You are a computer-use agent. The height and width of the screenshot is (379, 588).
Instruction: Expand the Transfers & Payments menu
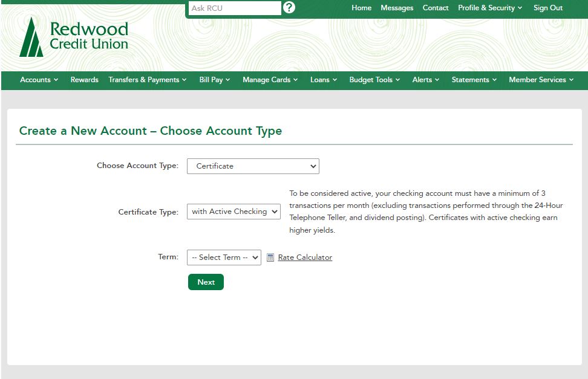148,80
